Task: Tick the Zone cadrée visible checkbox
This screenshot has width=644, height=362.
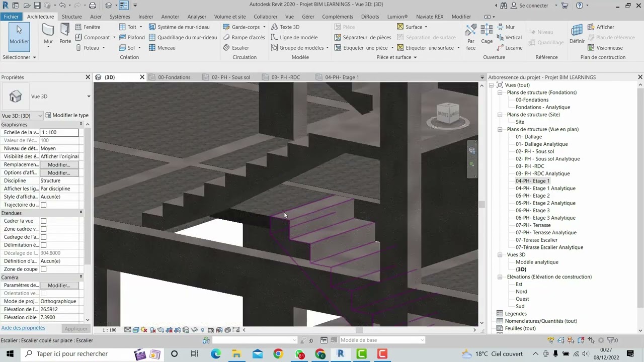Action: pyautogui.click(x=43, y=229)
